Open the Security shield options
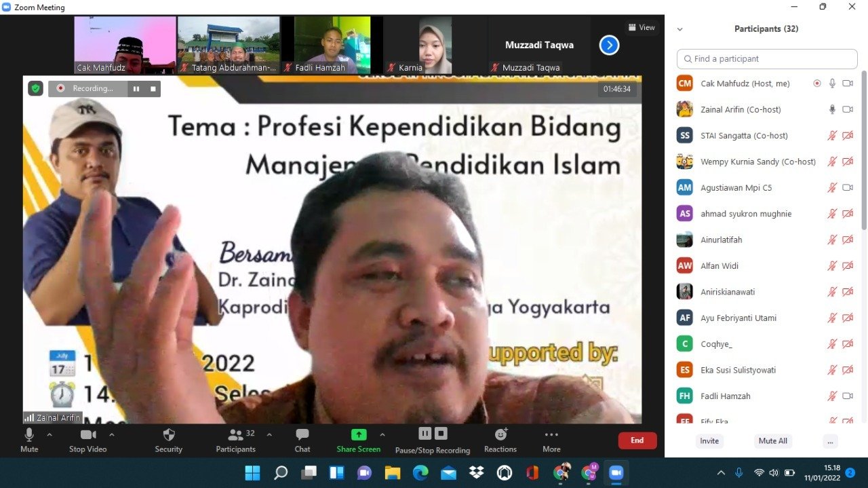This screenshot has width=868, height=488. 168,439
